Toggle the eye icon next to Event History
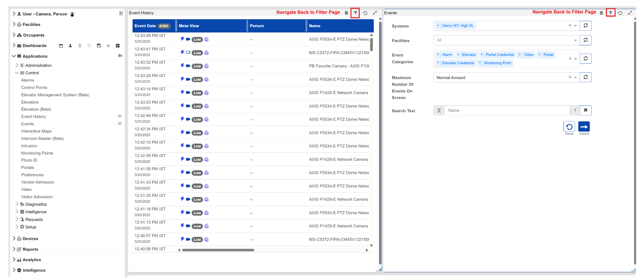Image resolution: width=644 pixels, height=280 pixels. point(120,116)
